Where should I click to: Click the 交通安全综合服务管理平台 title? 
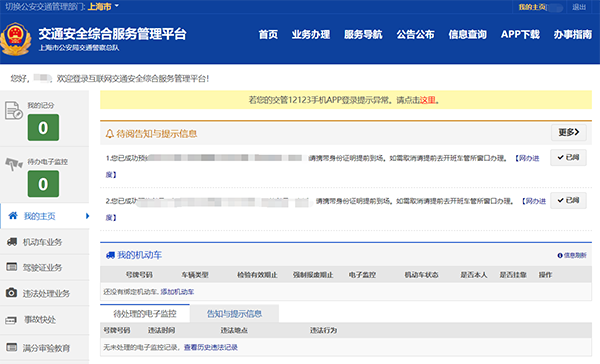[x=112, y=34]
